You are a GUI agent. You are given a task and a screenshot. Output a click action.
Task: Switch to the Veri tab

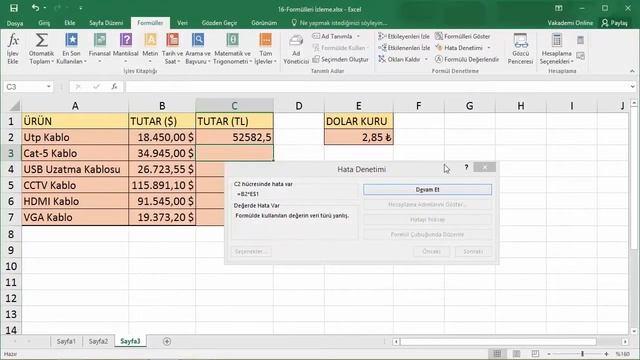tap(182, 23)
